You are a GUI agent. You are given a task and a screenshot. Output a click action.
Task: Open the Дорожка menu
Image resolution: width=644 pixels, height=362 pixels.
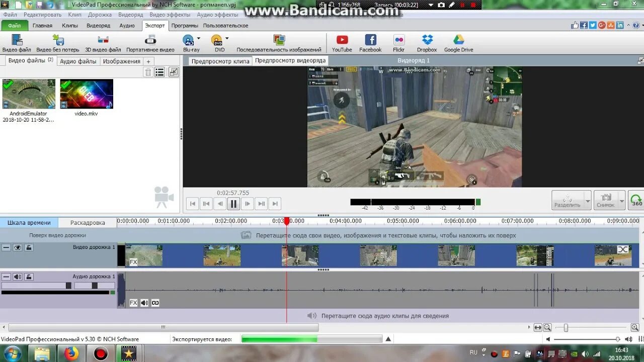pyautogui.click(x=100, y=15)
